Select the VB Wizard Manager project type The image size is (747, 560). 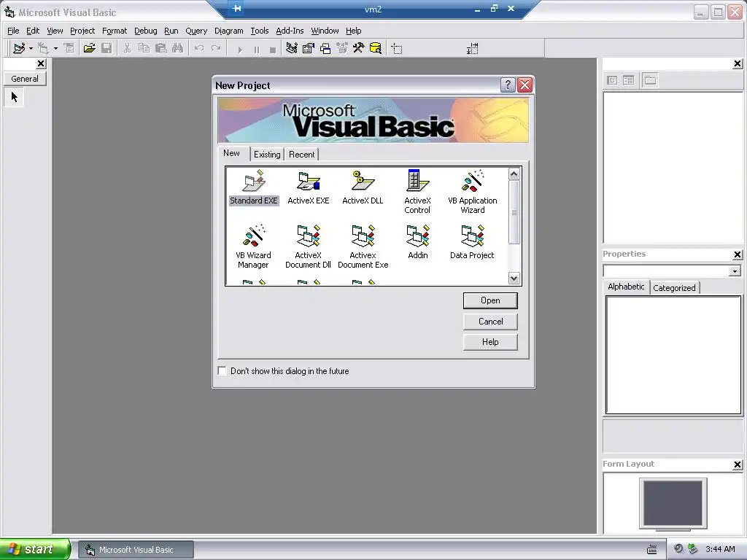pos(253,246)
